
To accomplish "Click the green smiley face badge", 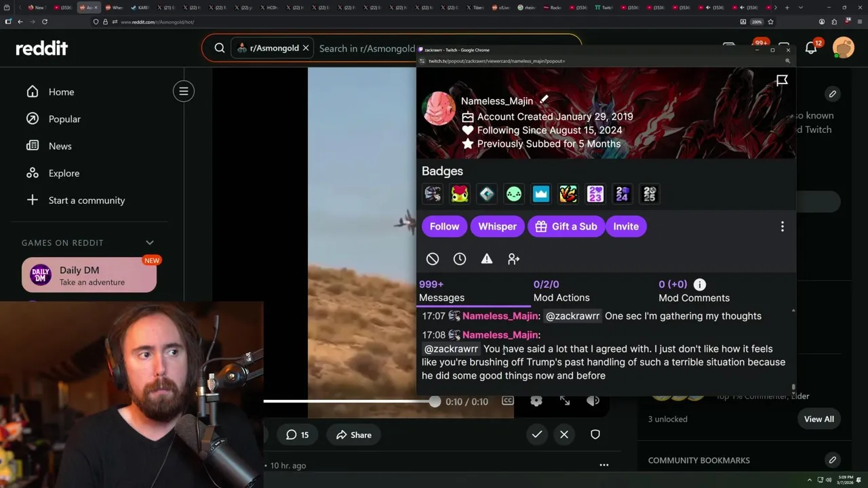I will click(x=514, y=195).
